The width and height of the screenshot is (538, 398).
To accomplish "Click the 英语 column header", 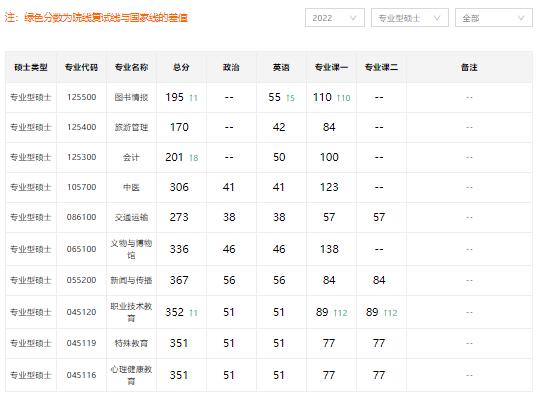I will [x=281, y=67].
